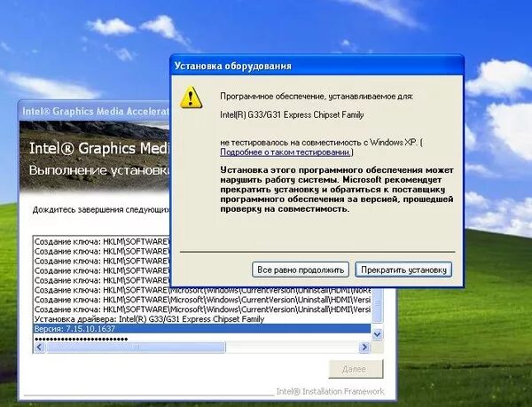Image resolution: width=532 pixels, height=407 pixels.
Task: Click the Intel Graphics Media Accelerator window title bar
Action: [94, 111]
